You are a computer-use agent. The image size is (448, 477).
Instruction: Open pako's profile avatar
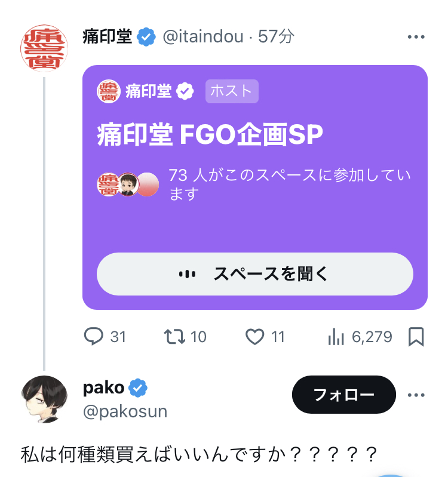tap(44, 399)
